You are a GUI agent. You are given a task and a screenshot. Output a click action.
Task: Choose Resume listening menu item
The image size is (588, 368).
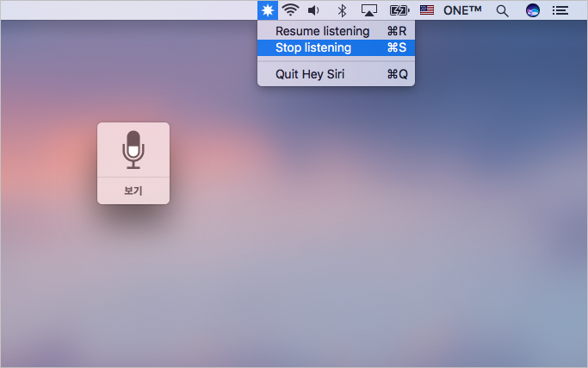tap(336, 31)
